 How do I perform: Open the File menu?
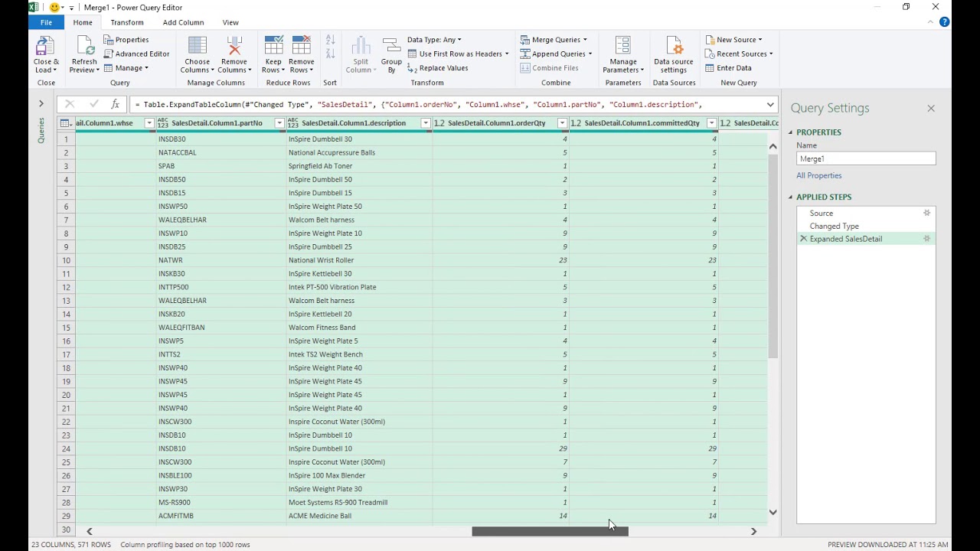click(x=46, y=22)
